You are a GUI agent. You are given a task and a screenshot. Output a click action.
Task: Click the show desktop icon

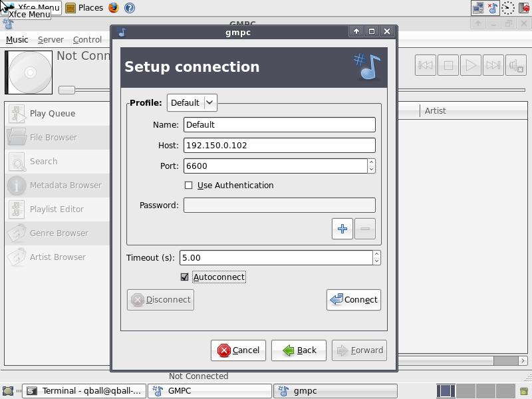(x=8, y=391)
